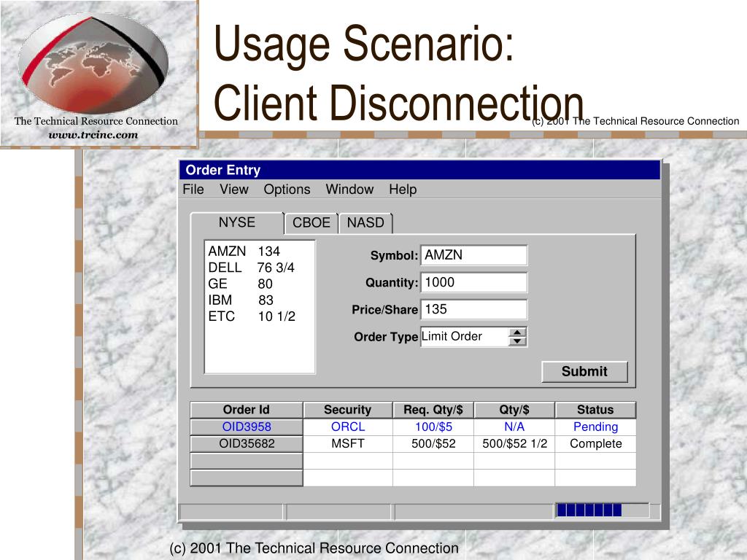Click the MSFT security cell
Screen dimensions: 747x560
pos(348,444)
